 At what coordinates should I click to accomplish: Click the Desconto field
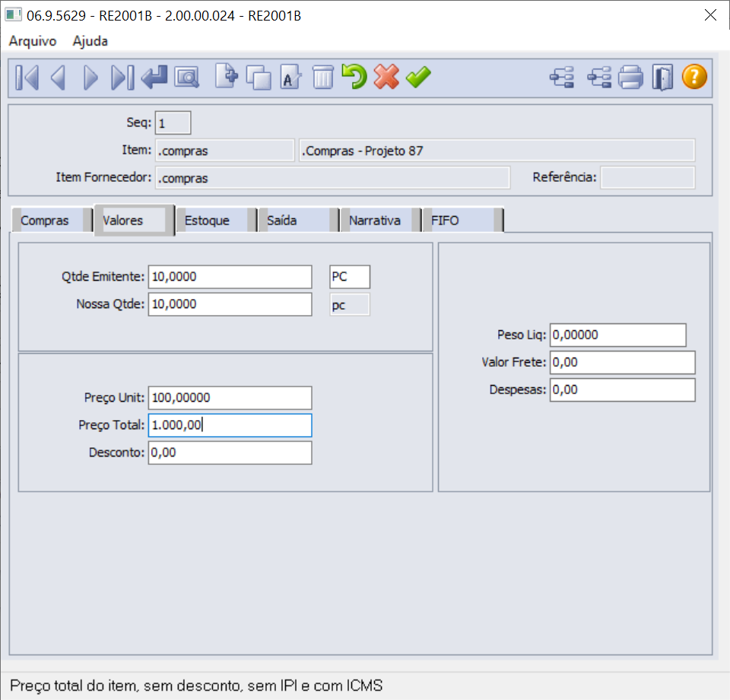coord(230,453)
